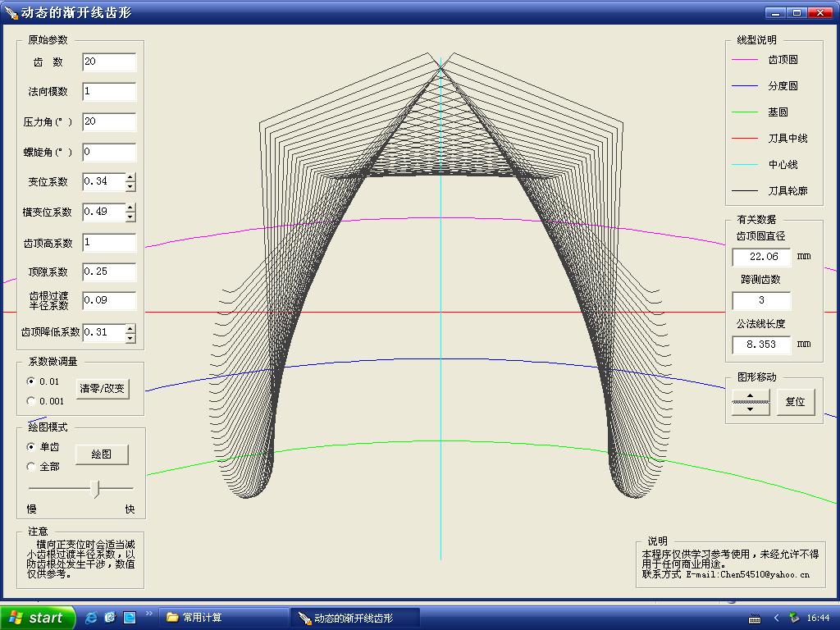
Task: Click the 慢 slow label
Action: click(32, 509)
